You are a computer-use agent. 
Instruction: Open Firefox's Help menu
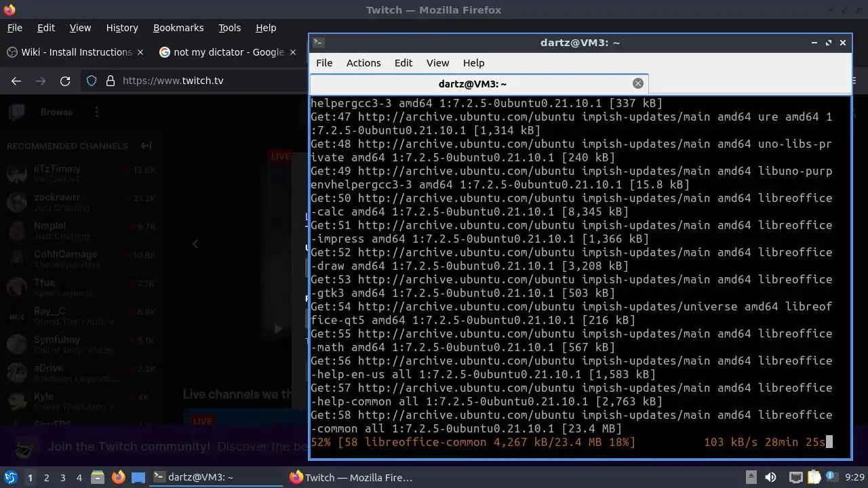266,28
